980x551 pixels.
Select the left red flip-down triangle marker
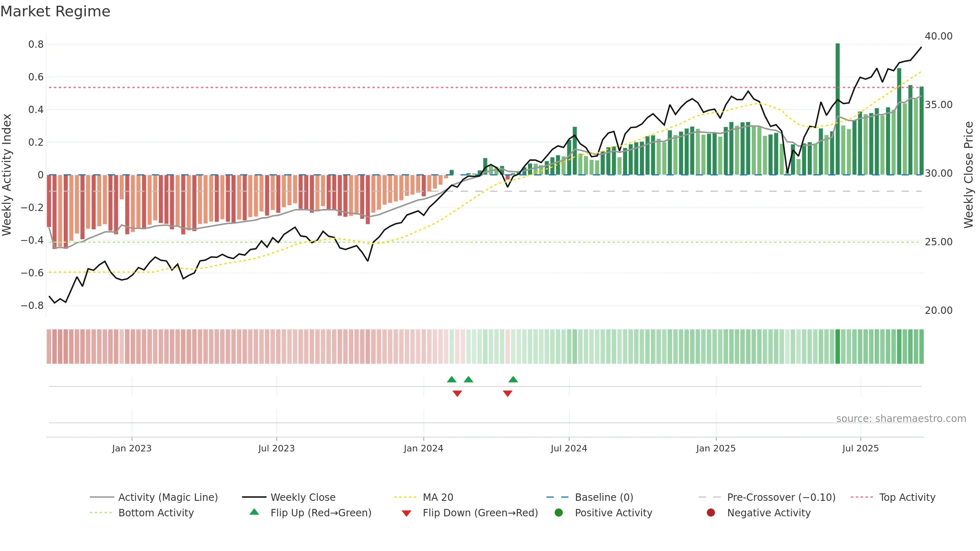457,393
